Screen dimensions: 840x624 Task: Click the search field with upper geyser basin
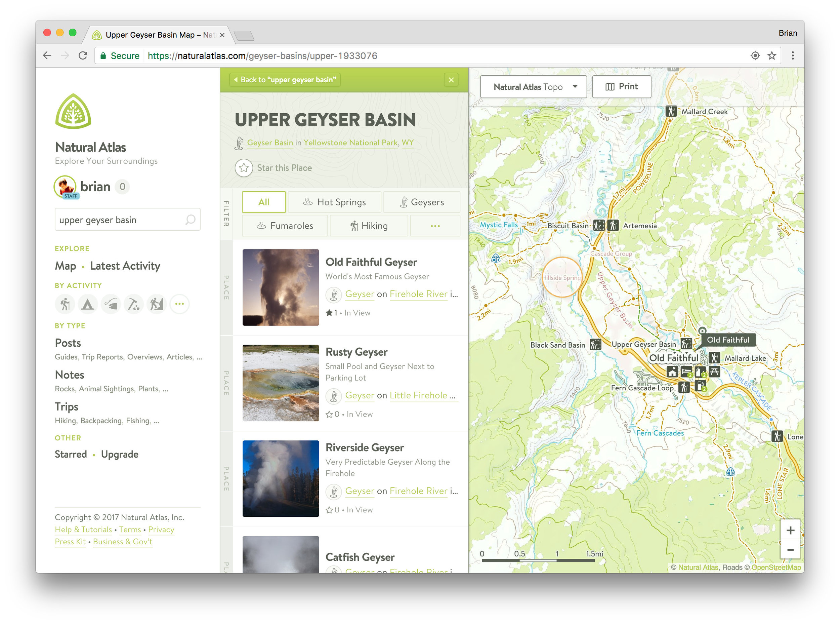click(128, 220)
